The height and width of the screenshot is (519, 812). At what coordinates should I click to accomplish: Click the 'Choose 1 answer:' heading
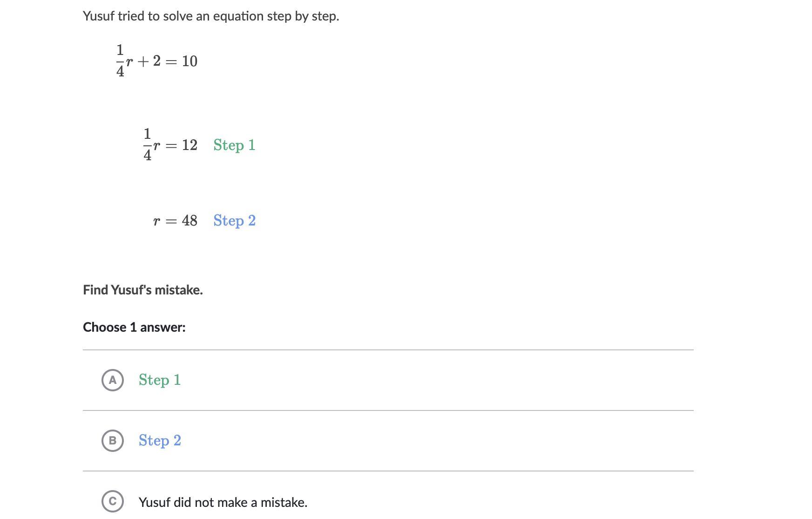click(134, 327)
